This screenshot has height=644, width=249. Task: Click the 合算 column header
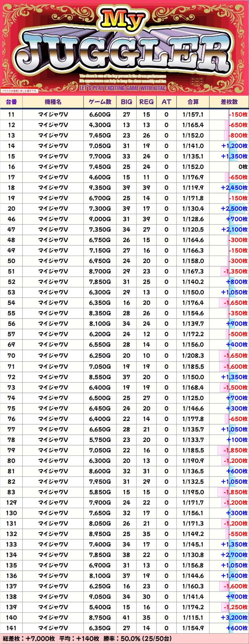point(193,102)
